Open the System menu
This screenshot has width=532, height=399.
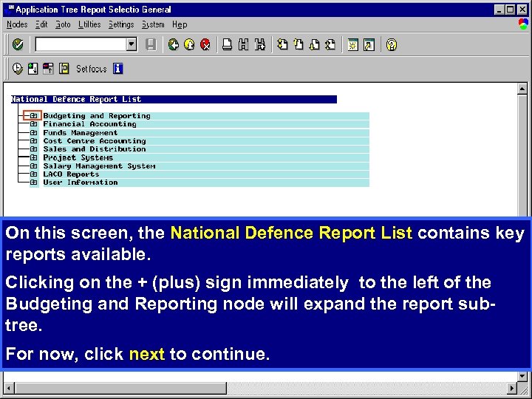point(153,24)
